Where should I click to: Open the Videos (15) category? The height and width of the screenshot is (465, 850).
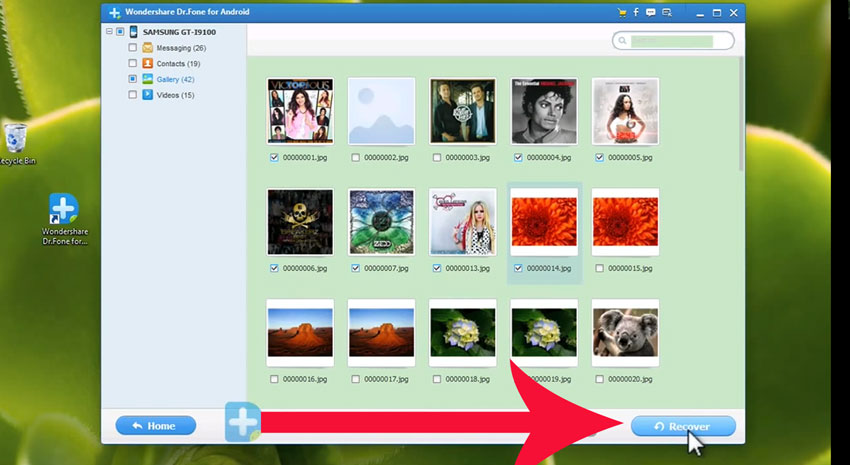coord(175,95)
